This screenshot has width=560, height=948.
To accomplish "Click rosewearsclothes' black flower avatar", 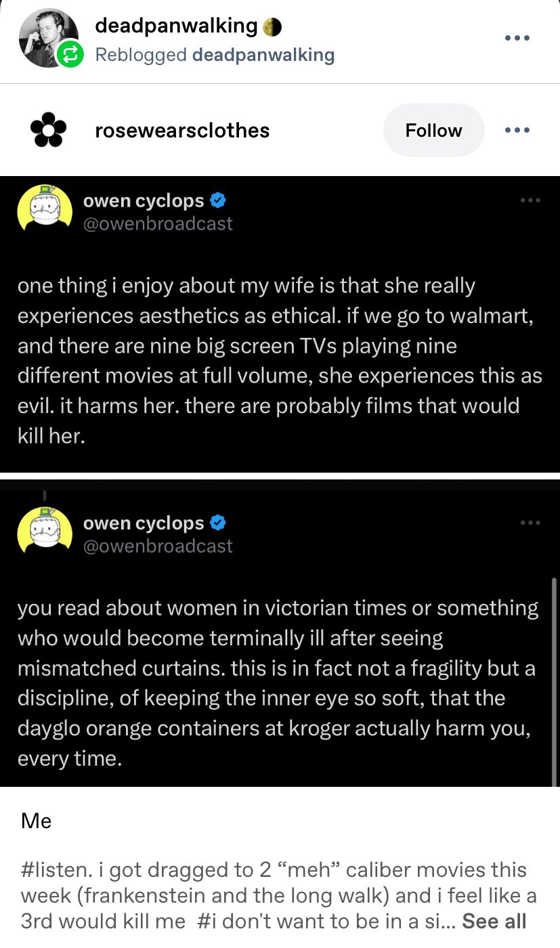I will tap(47, 130).
